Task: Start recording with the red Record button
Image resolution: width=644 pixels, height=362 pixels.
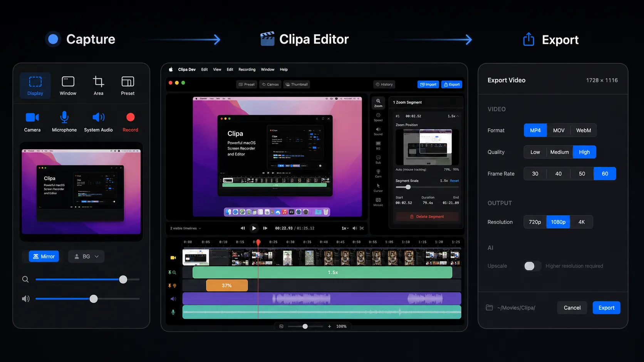Action: pyautogui.click(x=131, y=122)
